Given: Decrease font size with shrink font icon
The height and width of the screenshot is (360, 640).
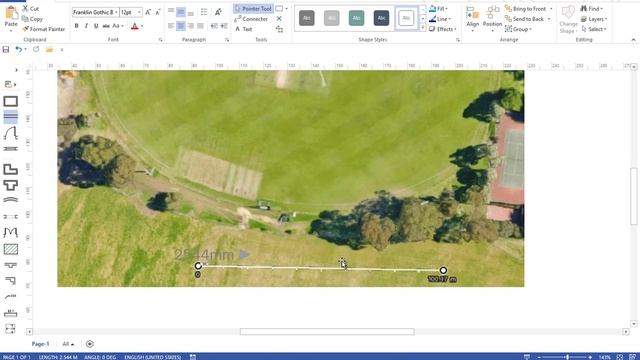Looking at the screenshot, I should click(158, 12).
